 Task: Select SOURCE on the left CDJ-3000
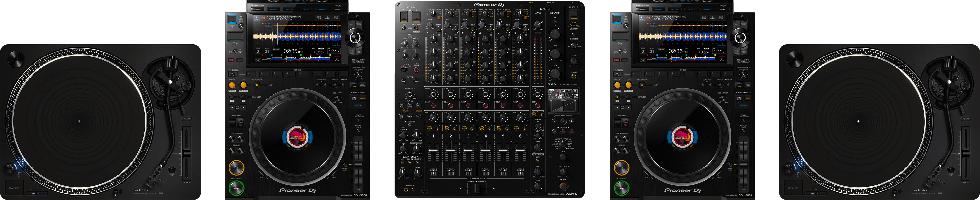tap(257, 9)
